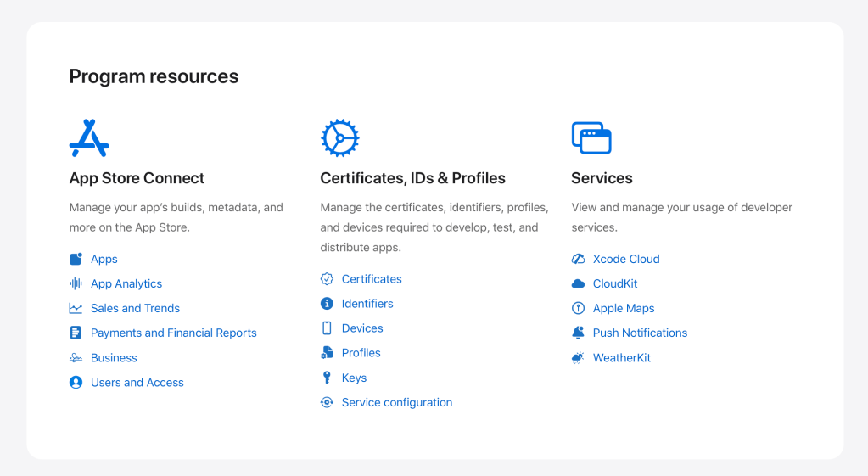
Task: Open the Service configuration link
Action: 396,403
